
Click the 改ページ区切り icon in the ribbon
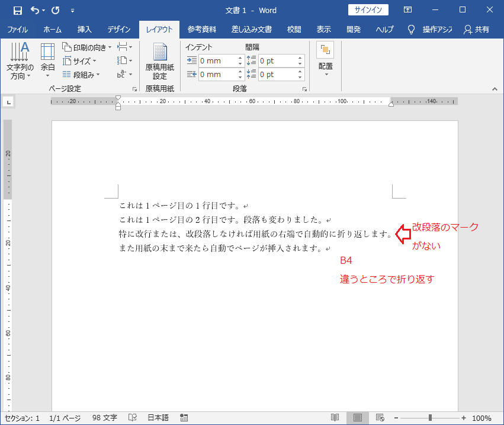click(123, 46)
